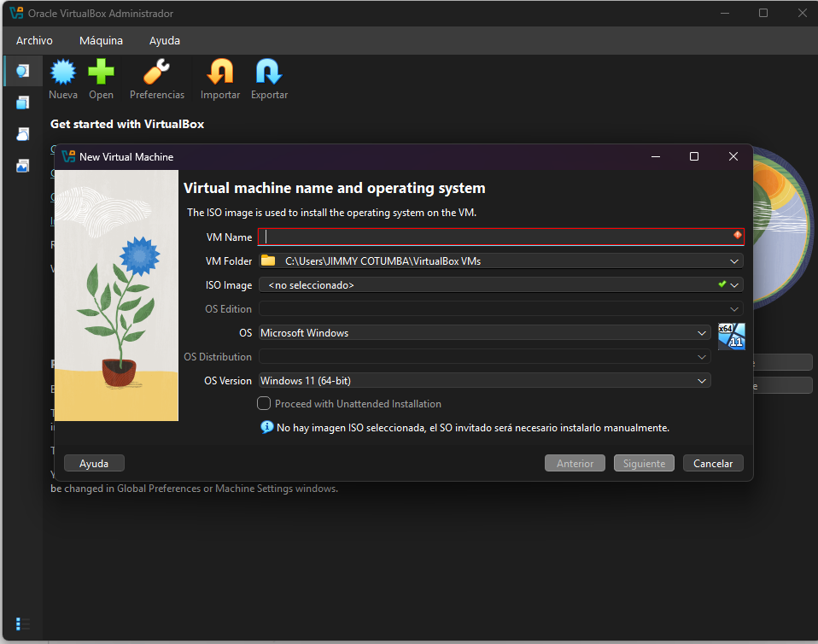The image size is (818, 644).
Task: Close the New Virtual Machine dialog
Action: coord(733,156)
